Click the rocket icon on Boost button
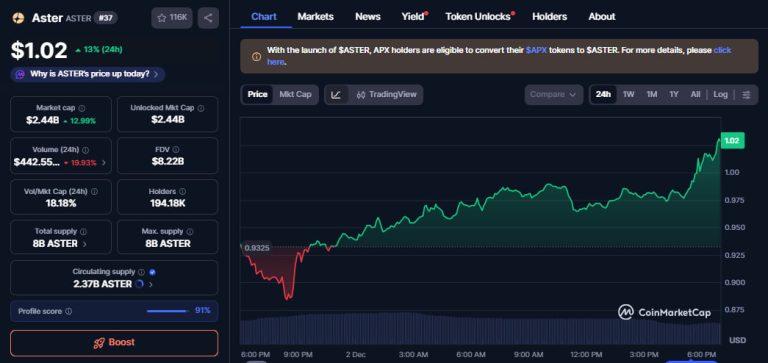Screen dimensions: 768x363 [99, 343]
